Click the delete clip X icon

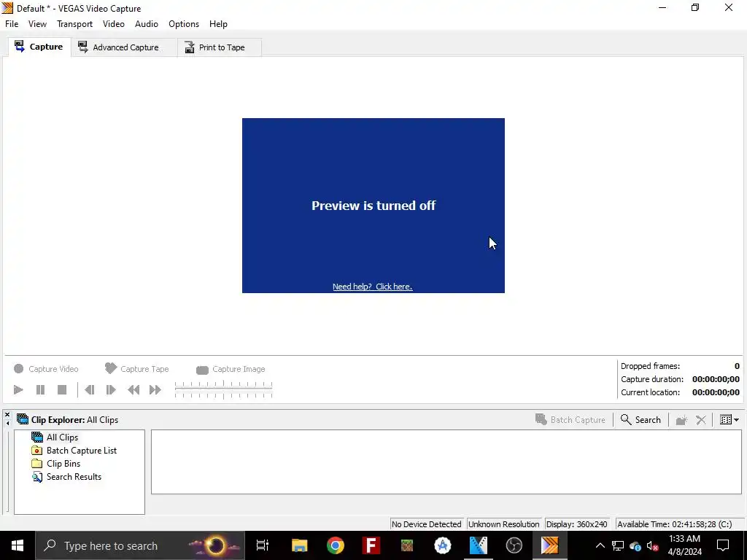(x=701, y=419)
